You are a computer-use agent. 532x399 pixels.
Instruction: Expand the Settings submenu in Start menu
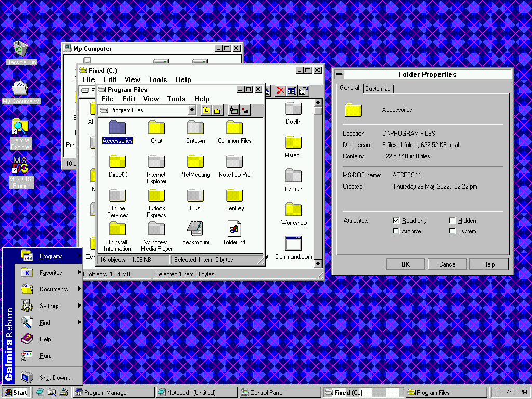point(48,305)
